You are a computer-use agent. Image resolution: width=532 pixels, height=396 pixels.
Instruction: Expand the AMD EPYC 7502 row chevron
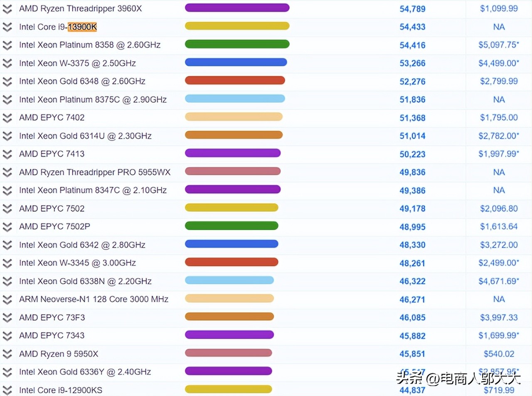7,209
